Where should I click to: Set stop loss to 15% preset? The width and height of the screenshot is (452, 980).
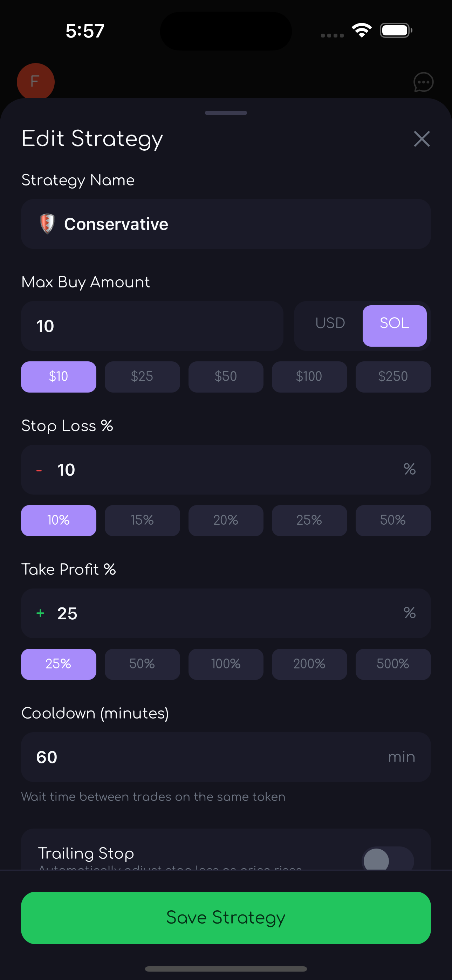[x=142, y=520]
